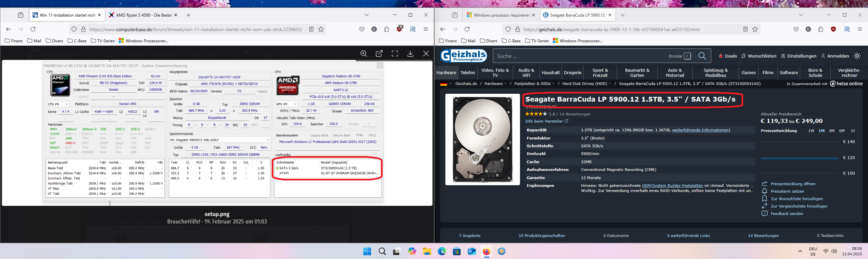Click the Seagate hard drive product image
Image resolution: width=868 pixels, height=259 pixels.
pyautogui.click(x=482, y=139)
